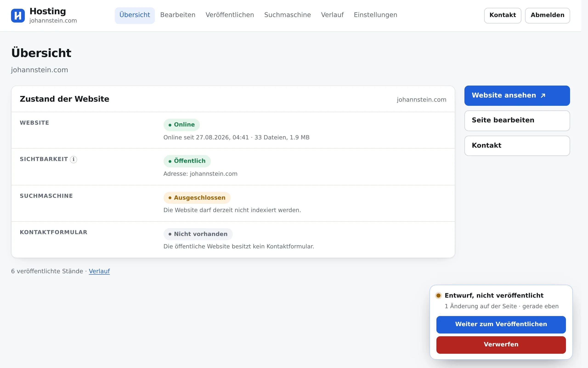This screenshot has height=368, width=588.
Task: Click the Ausgeschlossen status badge
Action: [x=197, y=198]
